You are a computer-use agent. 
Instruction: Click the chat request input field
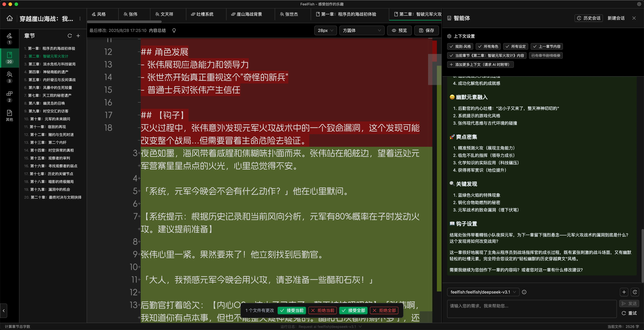coord(531,309)
